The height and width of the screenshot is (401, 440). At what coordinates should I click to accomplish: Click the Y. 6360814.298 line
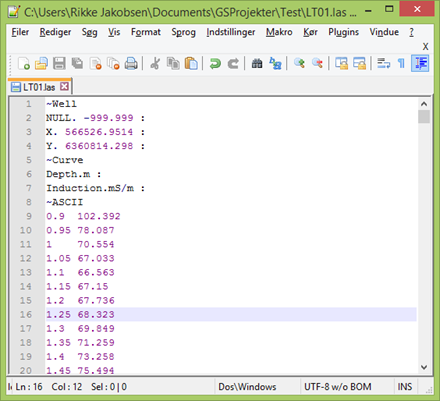tap(95, 146)
